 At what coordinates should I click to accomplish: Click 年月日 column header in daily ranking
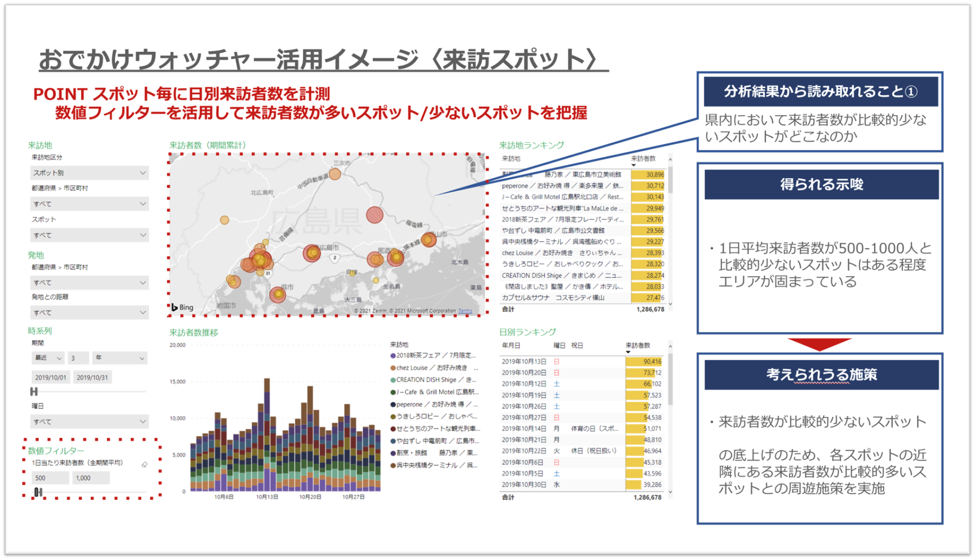point(511,345)
